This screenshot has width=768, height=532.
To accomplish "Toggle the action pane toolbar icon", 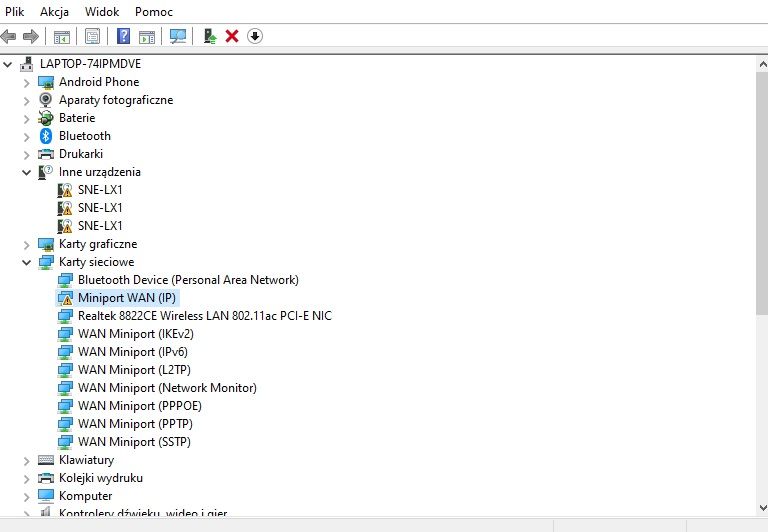I will tap(147, 37).
